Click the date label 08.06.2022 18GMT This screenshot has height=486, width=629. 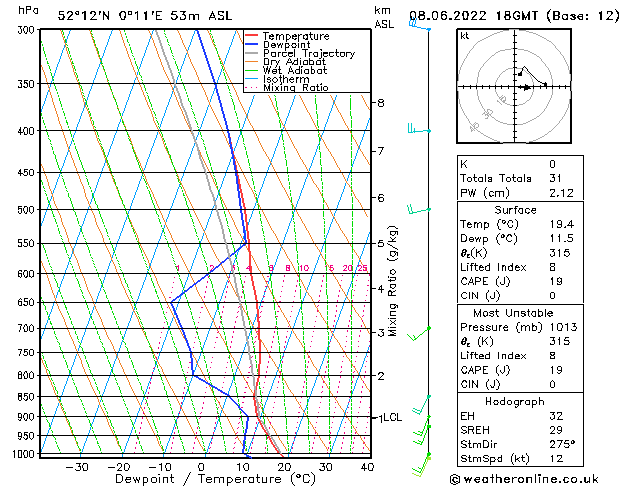474,16
